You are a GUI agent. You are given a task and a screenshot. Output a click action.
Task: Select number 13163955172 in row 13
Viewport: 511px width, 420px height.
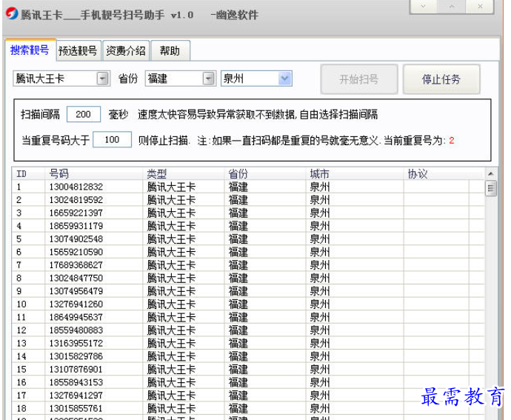[x=76, y=344]
